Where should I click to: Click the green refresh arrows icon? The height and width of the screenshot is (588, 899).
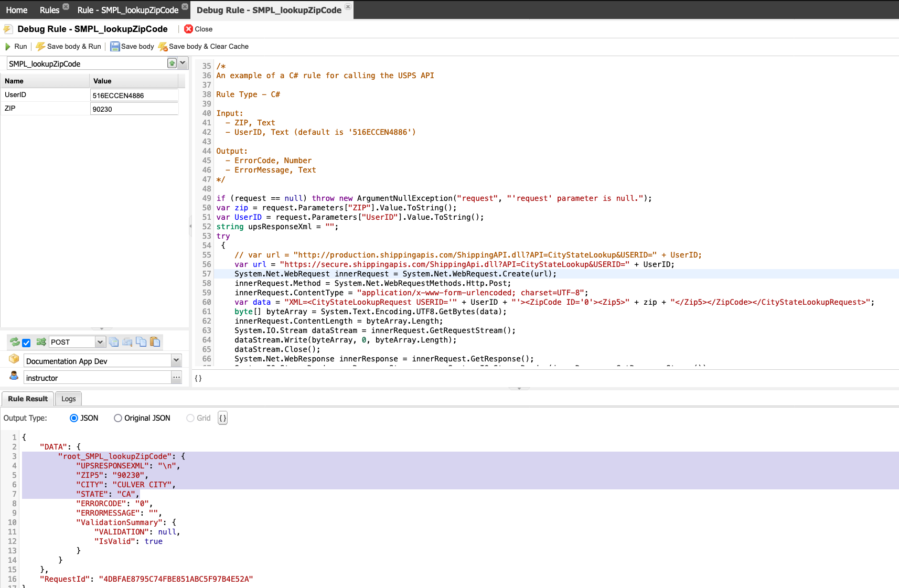point(15,342)
